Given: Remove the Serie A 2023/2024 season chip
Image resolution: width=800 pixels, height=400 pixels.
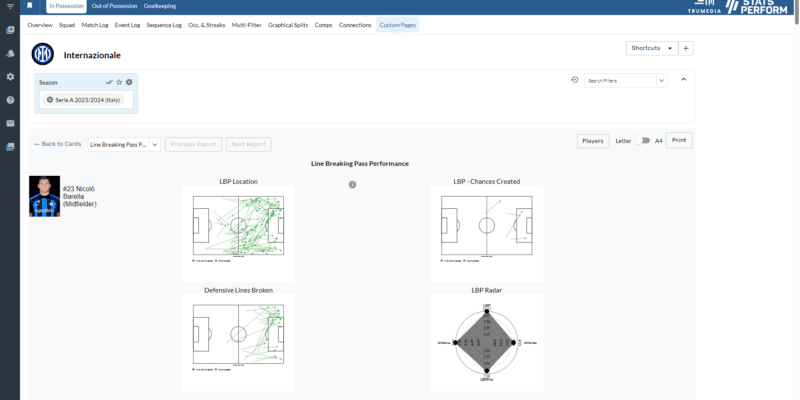Looking at the screenshot, I should [x=50, y=100].
